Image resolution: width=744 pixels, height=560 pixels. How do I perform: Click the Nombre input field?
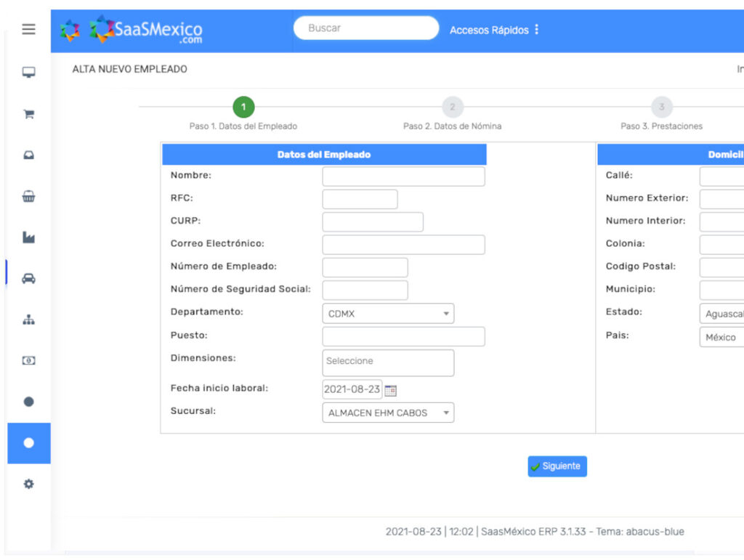coord(403,176)
